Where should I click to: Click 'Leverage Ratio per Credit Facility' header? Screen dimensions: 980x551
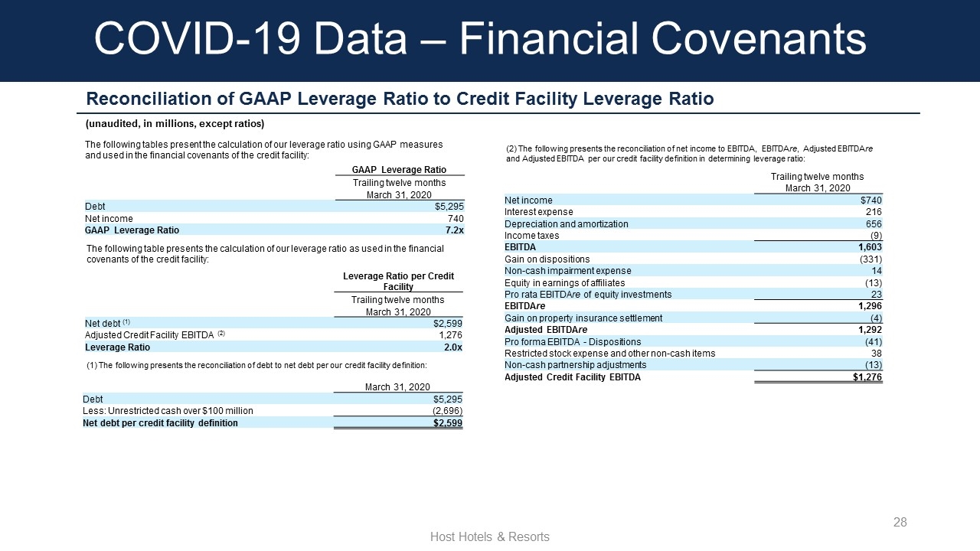pos(398,281)
